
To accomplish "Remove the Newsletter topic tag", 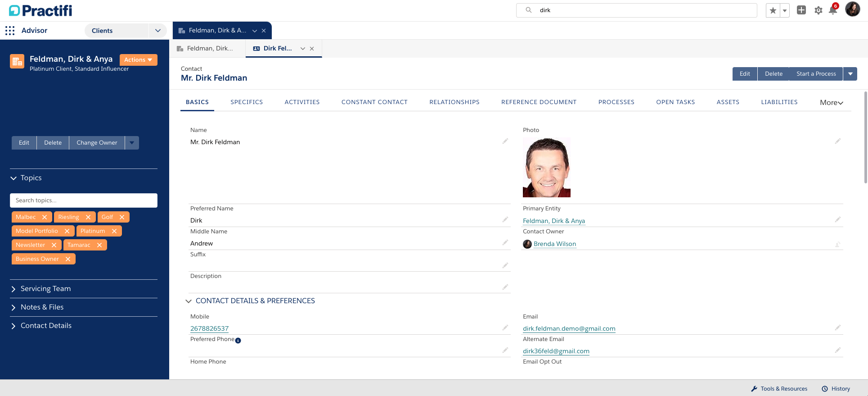I will [x=54, y=245].
